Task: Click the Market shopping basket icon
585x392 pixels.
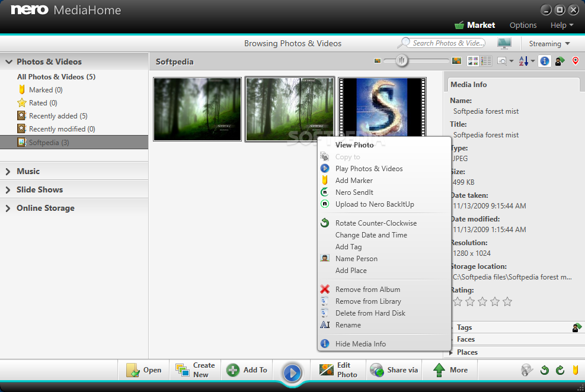Action: tap(459, 25)
